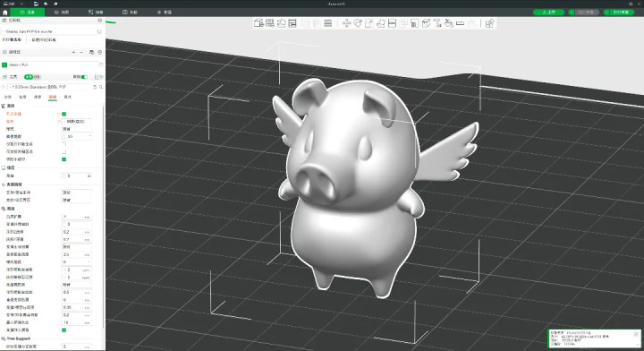This screenshot has height=351, width=644.
Task: Open the Speed settings tab
Action: click(38, 97)
